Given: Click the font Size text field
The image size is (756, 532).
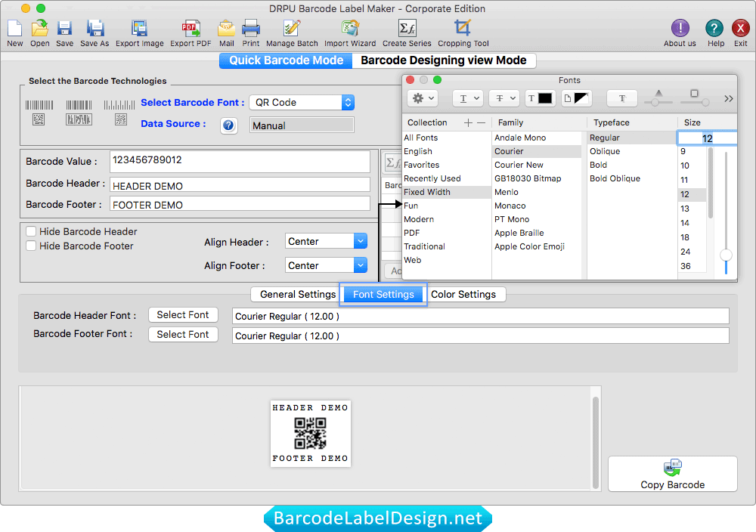Looking at the screenshot, I should point(707,138).
